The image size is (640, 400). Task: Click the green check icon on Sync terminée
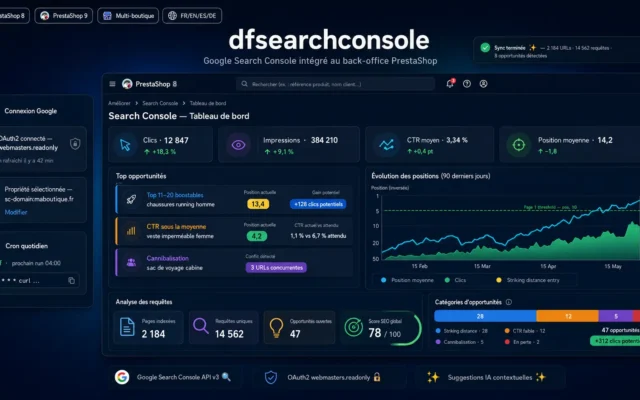[x=485, y=48]
